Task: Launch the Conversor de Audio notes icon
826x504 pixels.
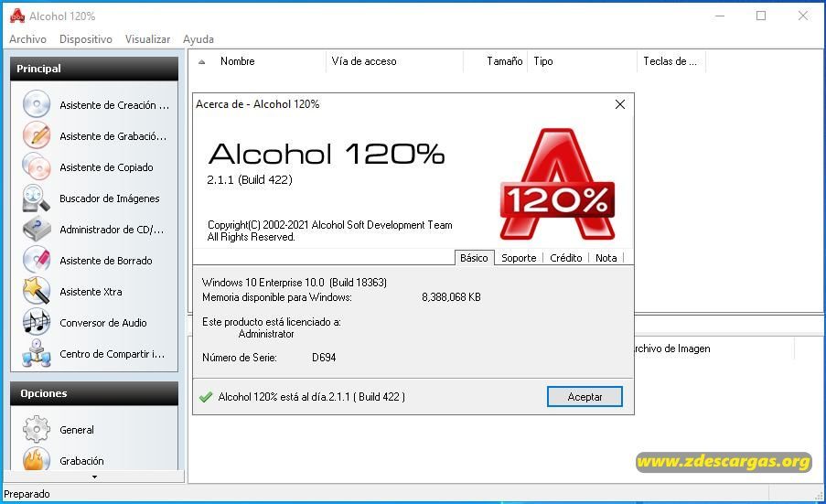Action: (37, 322)
